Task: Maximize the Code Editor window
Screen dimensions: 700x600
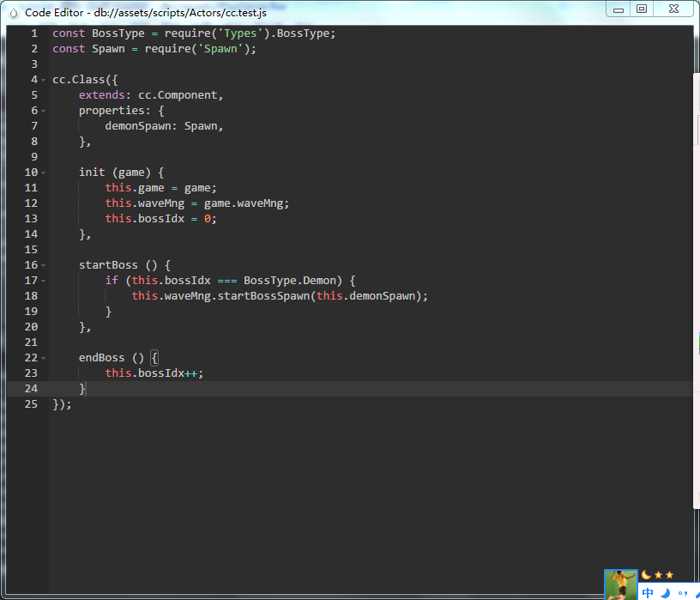Action: pos(642,9)
